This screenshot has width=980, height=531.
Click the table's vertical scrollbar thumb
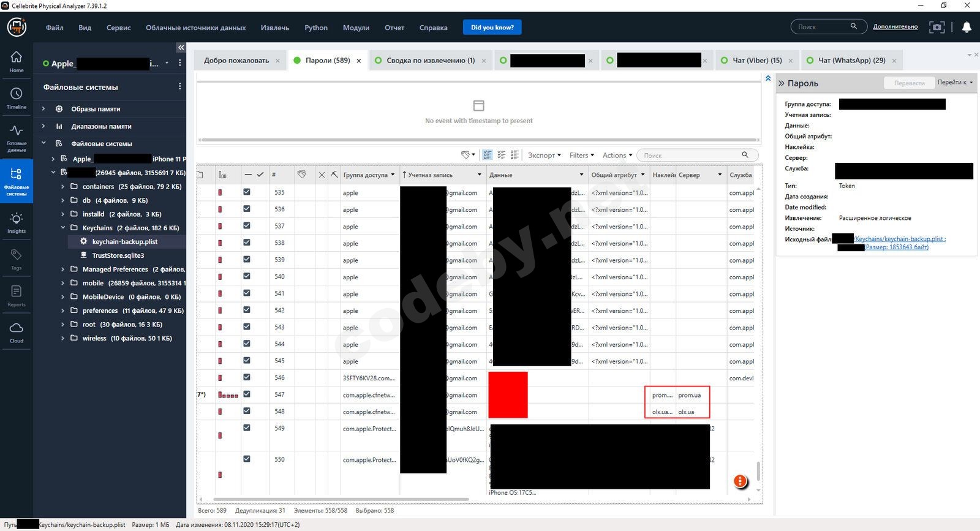tap(758, 471)
